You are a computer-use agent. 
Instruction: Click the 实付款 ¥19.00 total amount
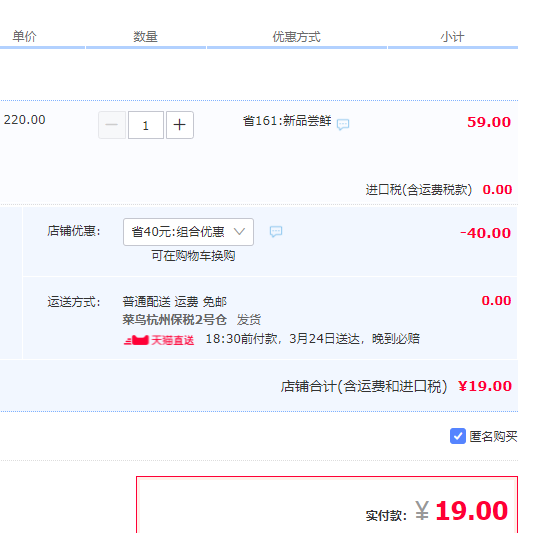[471, 511]
